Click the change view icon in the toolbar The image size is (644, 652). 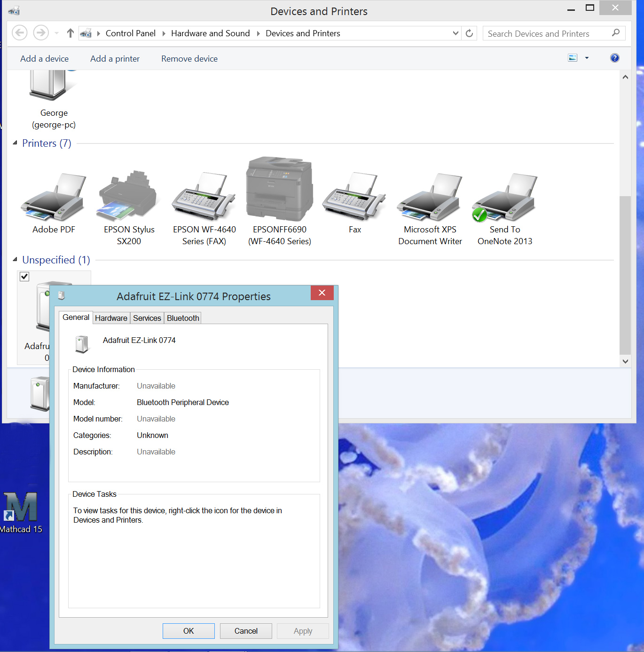tap(573, 58)
